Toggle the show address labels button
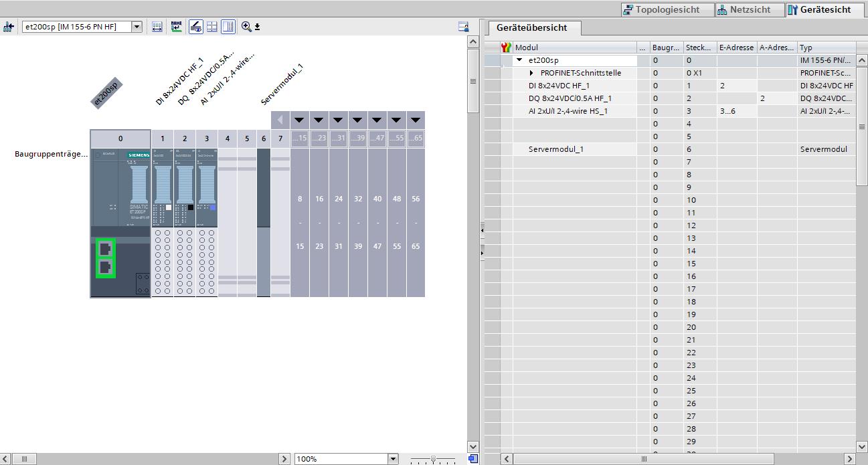Screen dimensions: 868x465 coord(195,27)
